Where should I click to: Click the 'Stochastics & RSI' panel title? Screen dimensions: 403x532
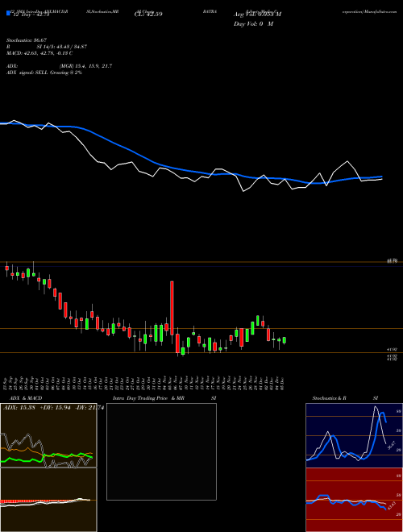click(345, 398)
